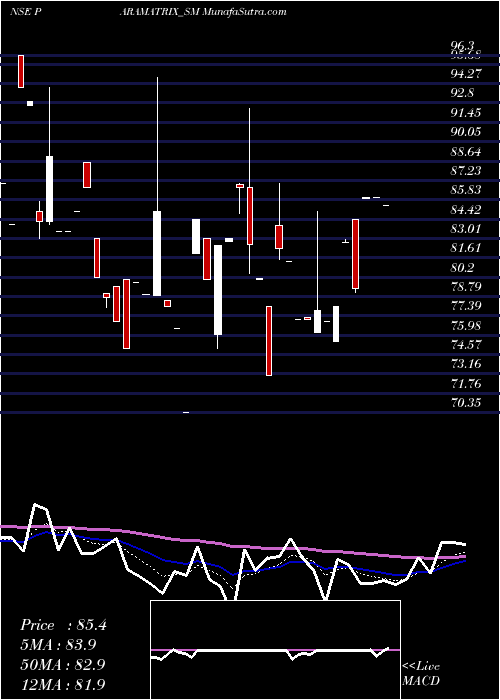Click the 70.35 price axis label
Viewport: 500px width, 700px height.
point(466,403)
